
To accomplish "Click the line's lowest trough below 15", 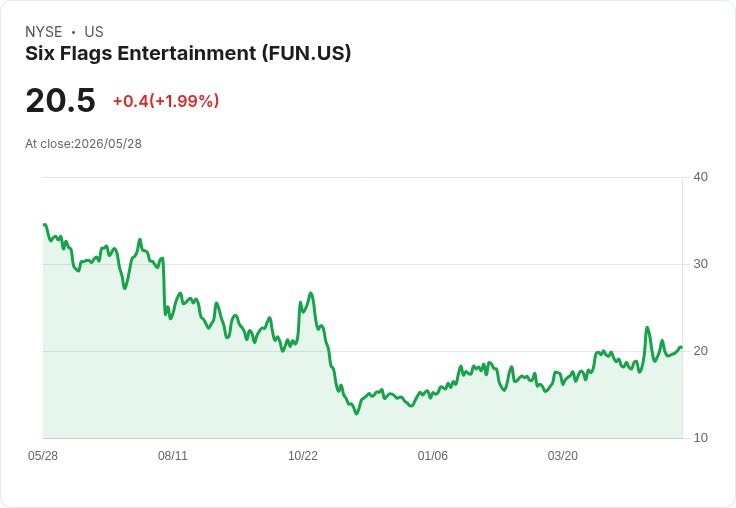I will tap(357, 414).
